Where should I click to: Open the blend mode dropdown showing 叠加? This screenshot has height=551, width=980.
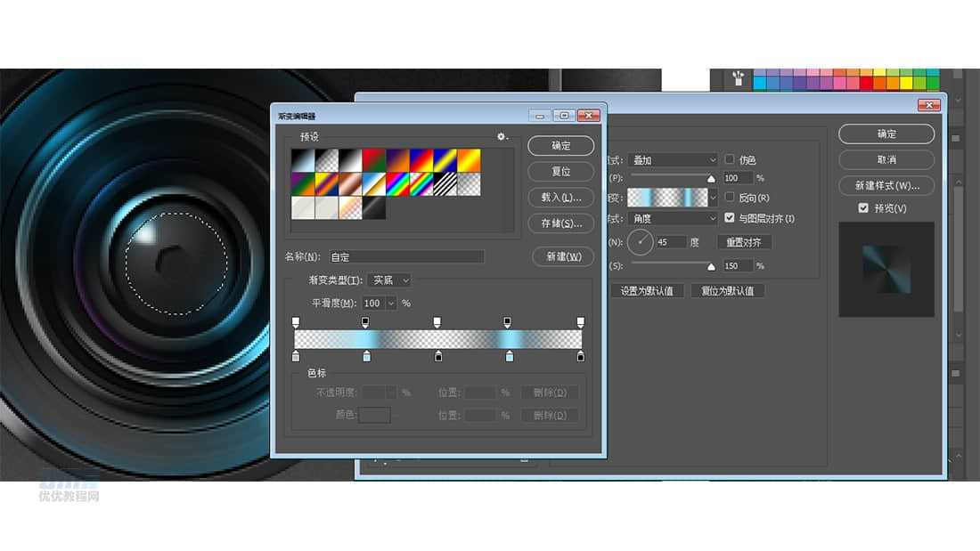[x=673, y=160]
